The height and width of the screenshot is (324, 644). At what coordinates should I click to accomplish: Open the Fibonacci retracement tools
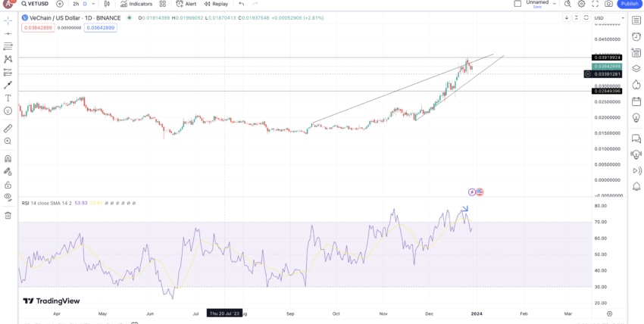click(8, 46)
